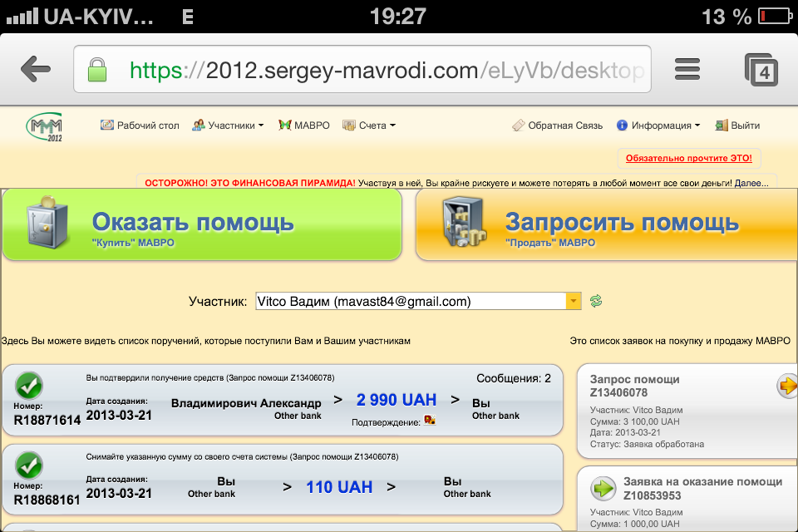798x532 pixels.
Task: Click the MMM 2012 logo
Action: coord(44,126)
